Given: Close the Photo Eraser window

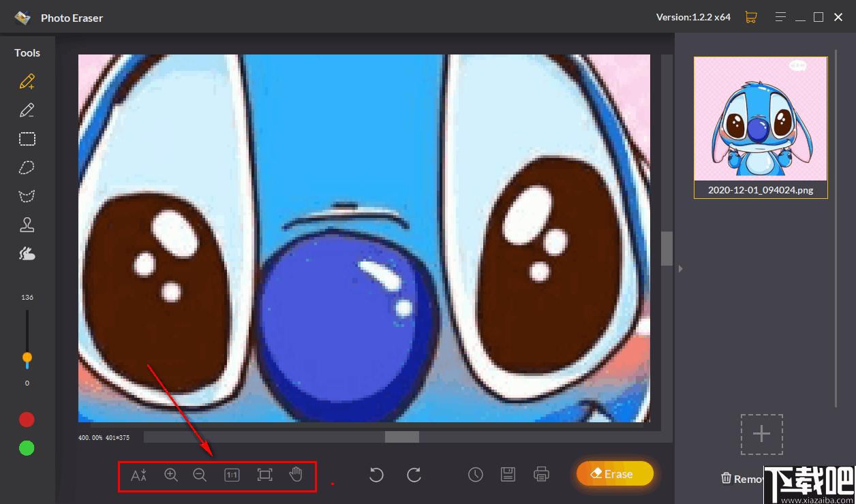Looking at the screenshot, I should (838, 17).
